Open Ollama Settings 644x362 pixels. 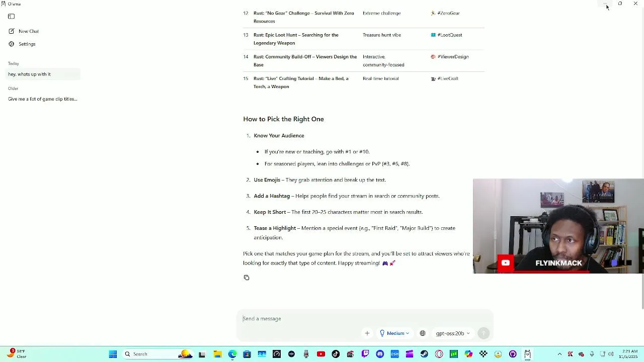pyautogui.click(x=22, y=44)
